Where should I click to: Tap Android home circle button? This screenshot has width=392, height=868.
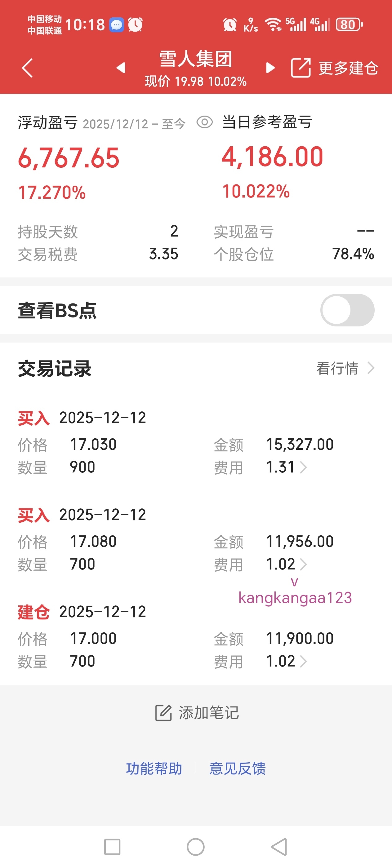point(195,847)
